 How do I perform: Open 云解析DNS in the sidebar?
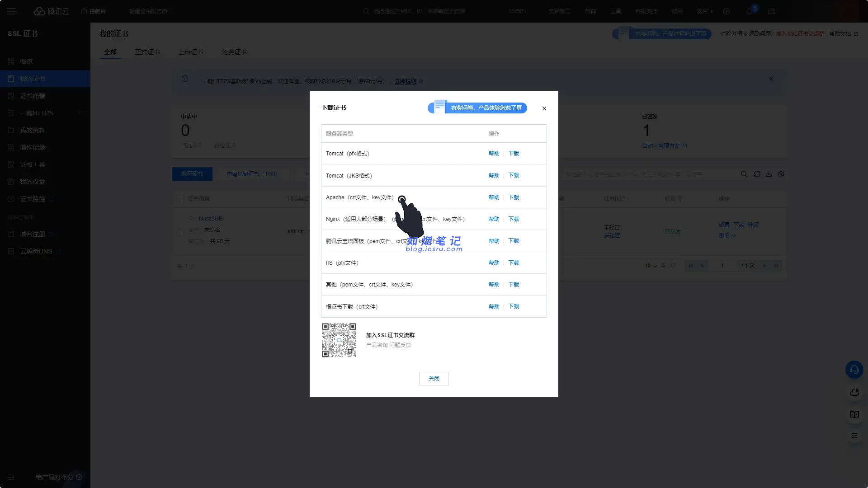[45, 251]
